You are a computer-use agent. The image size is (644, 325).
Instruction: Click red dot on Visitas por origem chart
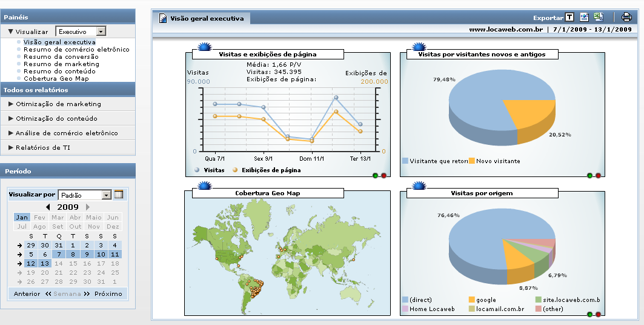[x=598, y=315]
